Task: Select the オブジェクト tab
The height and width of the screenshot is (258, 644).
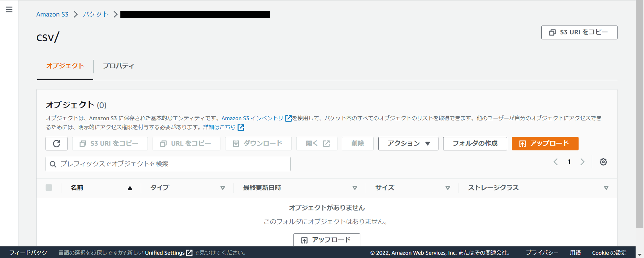Action: click(65, 66)
